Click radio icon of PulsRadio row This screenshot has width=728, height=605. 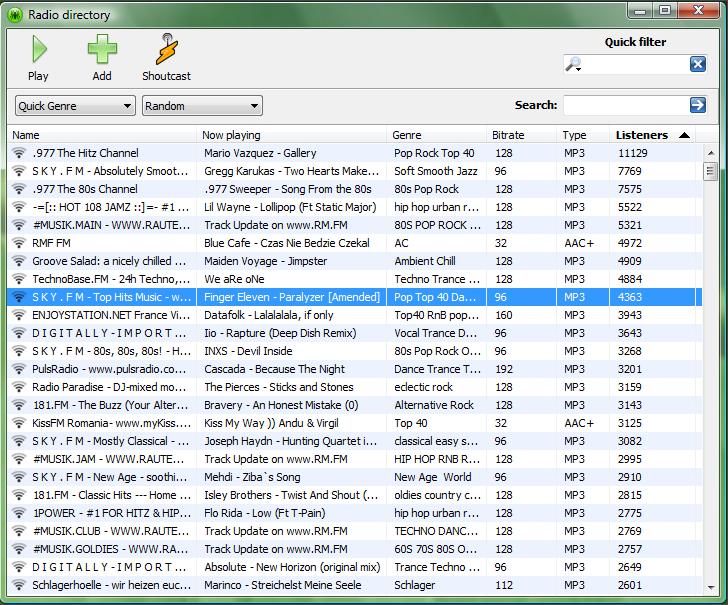click(x=19, y=369)
